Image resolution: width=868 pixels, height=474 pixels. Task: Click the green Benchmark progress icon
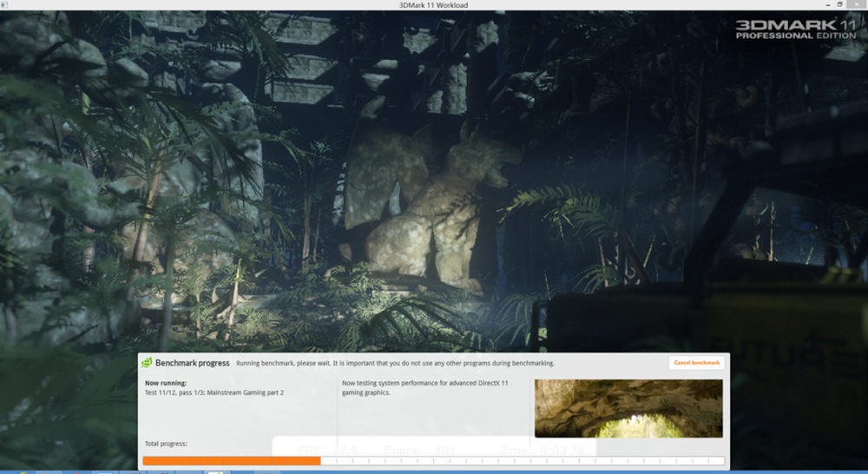point(147,363)
